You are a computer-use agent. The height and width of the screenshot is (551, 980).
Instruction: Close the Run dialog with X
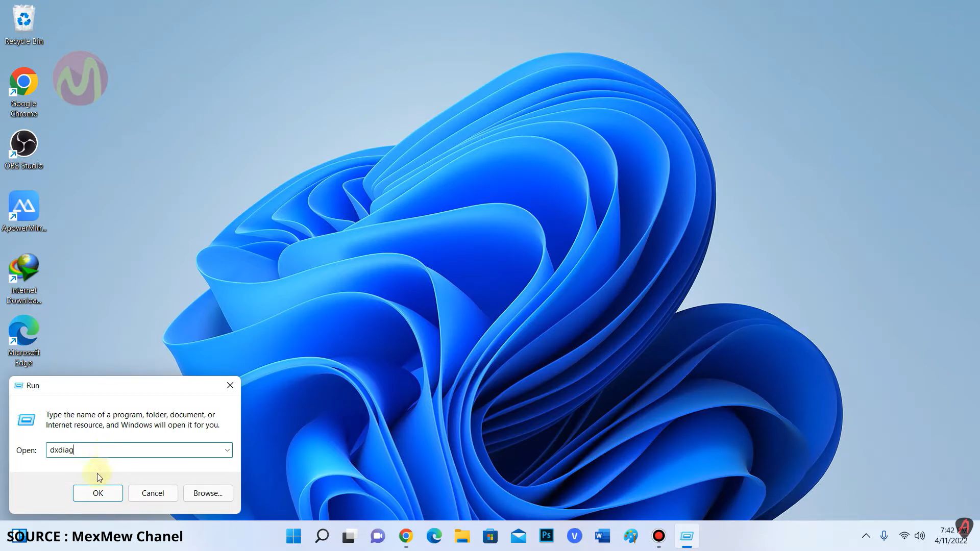point(230,385)
